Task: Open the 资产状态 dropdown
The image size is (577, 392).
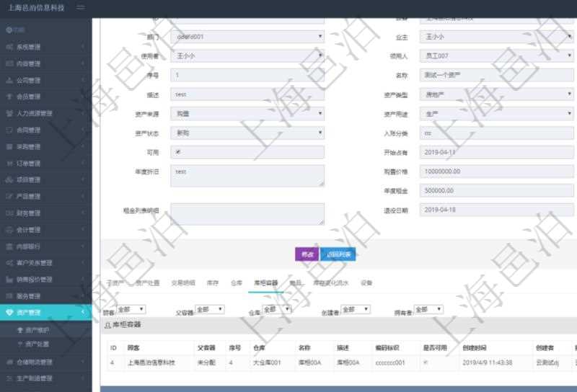Action: (x=247, y=133)
